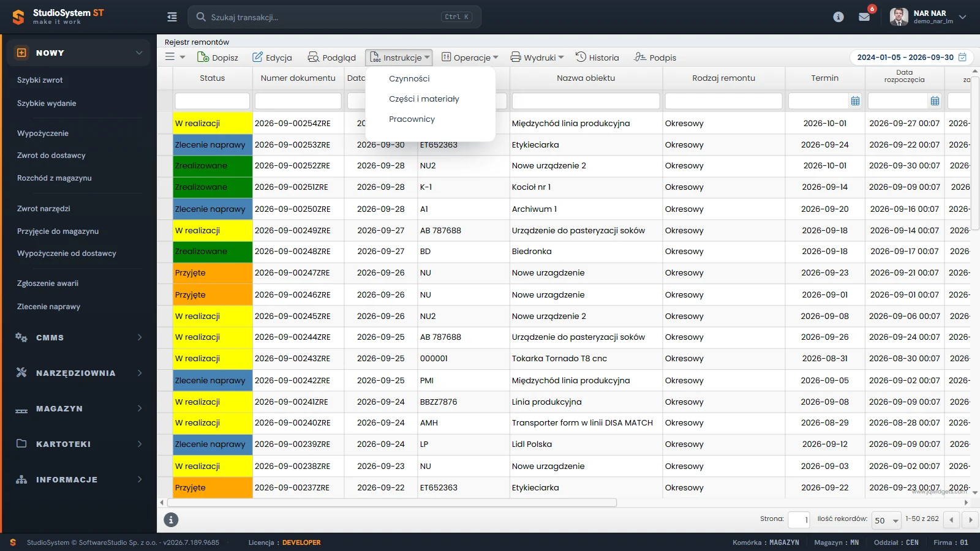This screenshot has height=551, width=980.
Task: Open the messages envelope icon
Action: pyautogui.click(x=864, y=17)
